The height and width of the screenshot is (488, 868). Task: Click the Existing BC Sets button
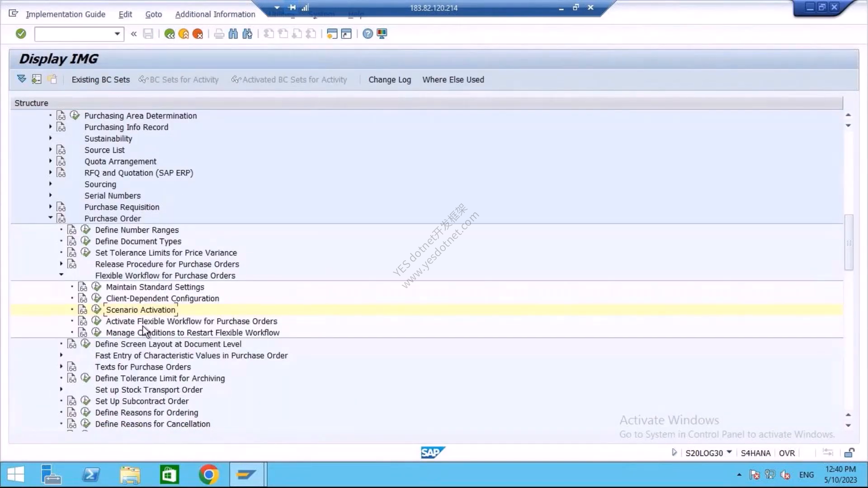[100, 80]
